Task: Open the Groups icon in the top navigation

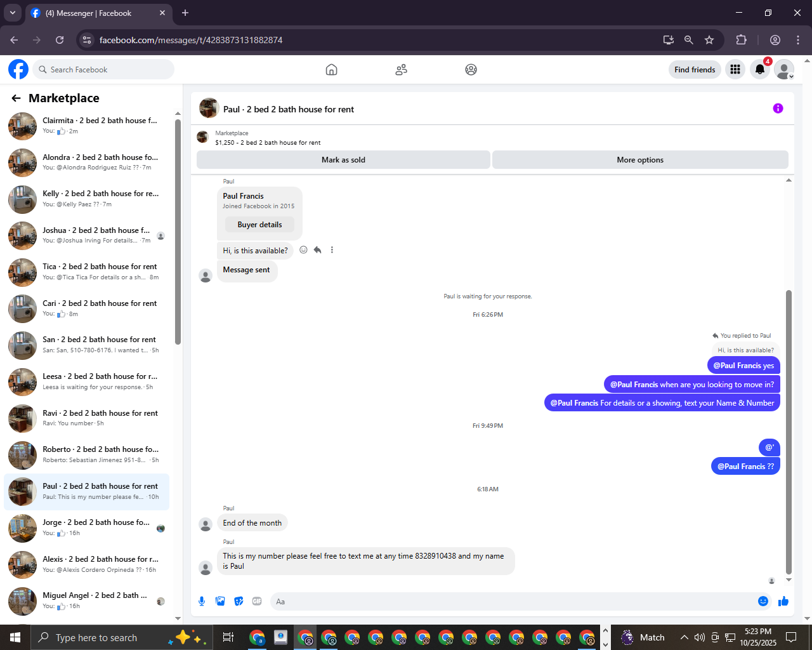Action: coord(471,70)
